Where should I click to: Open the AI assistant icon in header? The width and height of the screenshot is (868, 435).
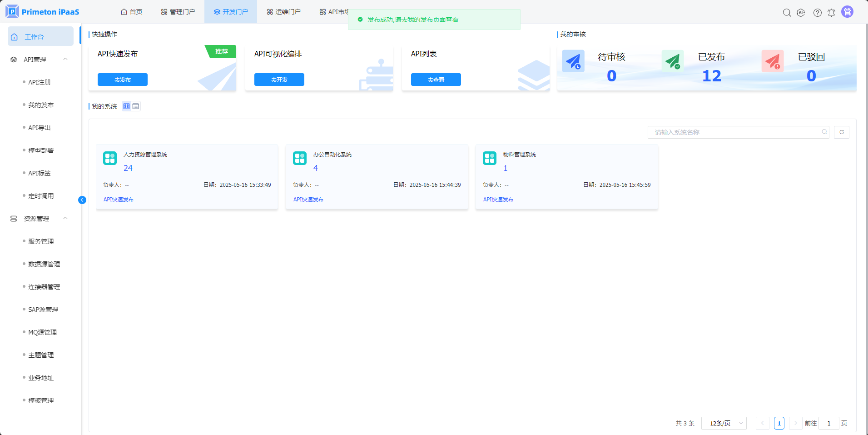[x=801, y=13]
